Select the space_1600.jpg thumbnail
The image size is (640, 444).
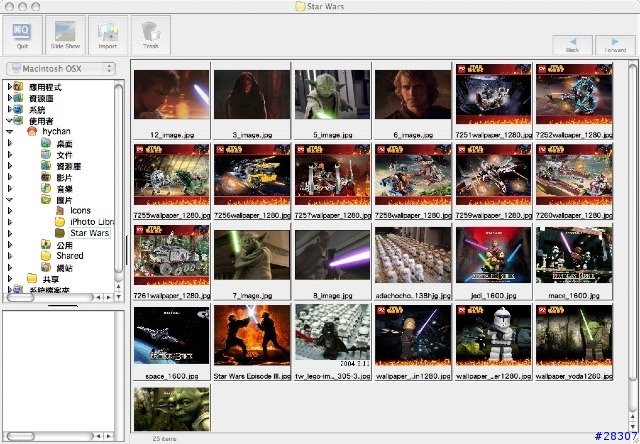(x=171, y=335)
